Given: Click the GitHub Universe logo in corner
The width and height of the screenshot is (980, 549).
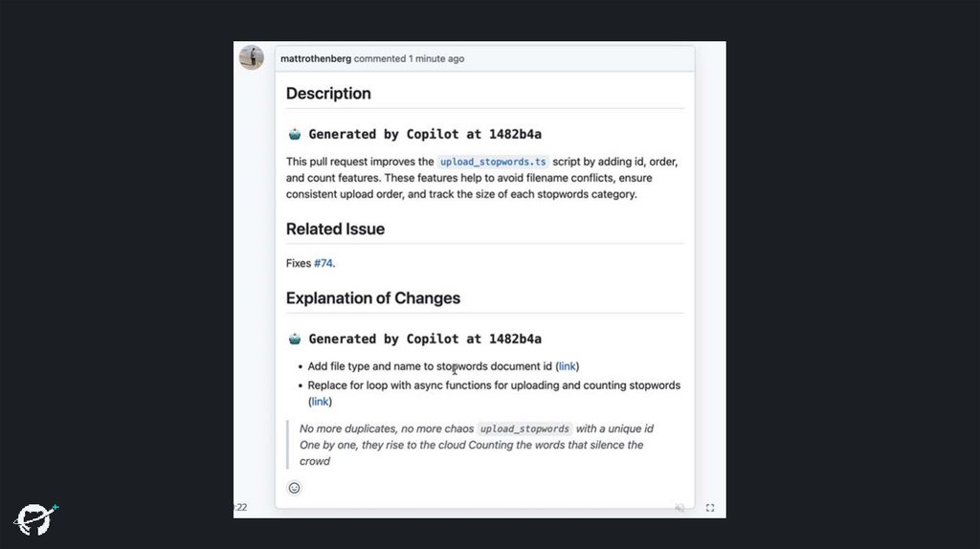Looking at the screenshot, I should 35,517.
